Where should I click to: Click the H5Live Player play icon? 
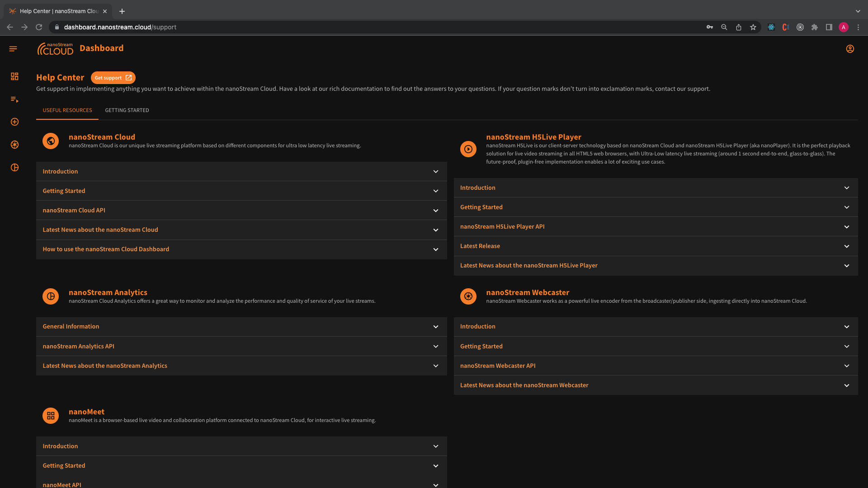click(468, 149)
